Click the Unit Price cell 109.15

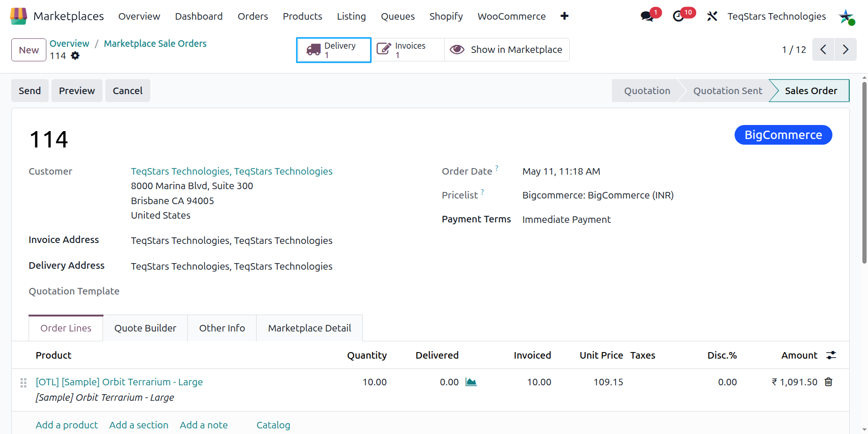tap(608, 382)
